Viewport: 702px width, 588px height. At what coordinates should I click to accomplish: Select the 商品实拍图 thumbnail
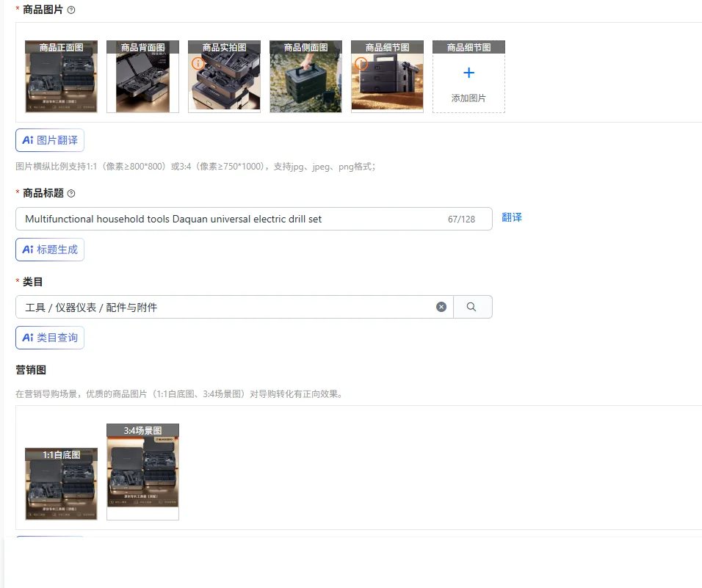[x=224, y=76]
